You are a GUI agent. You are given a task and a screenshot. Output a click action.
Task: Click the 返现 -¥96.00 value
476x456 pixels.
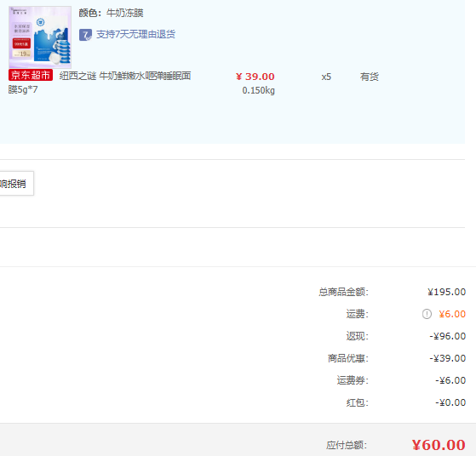tap(447, 336)
